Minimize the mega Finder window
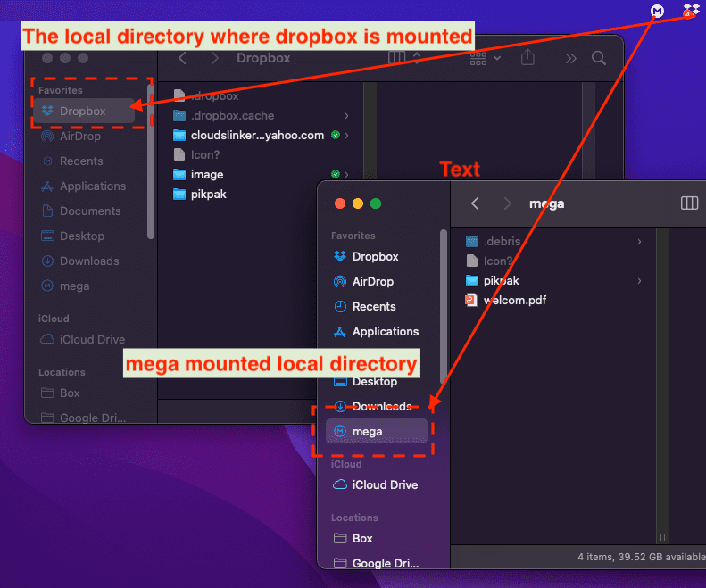 click(358, 203)
